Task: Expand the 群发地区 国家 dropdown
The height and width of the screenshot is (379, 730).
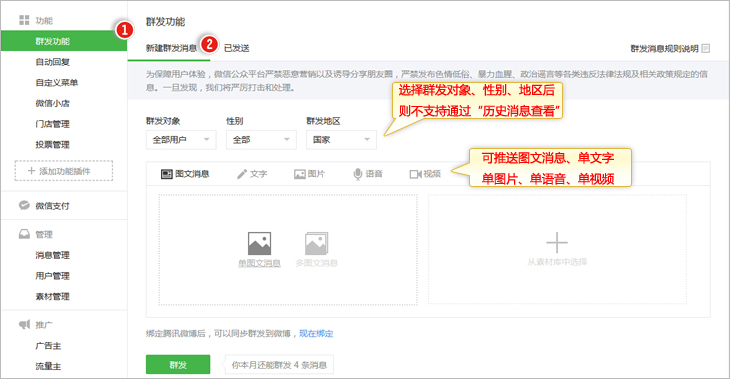Action: pyautogui.click(x=341, y=140)
